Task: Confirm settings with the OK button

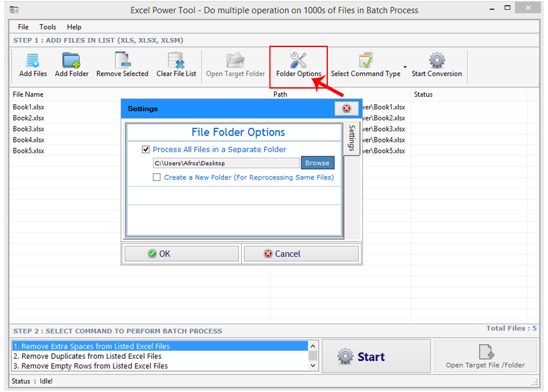Action: tap(181, 254)
